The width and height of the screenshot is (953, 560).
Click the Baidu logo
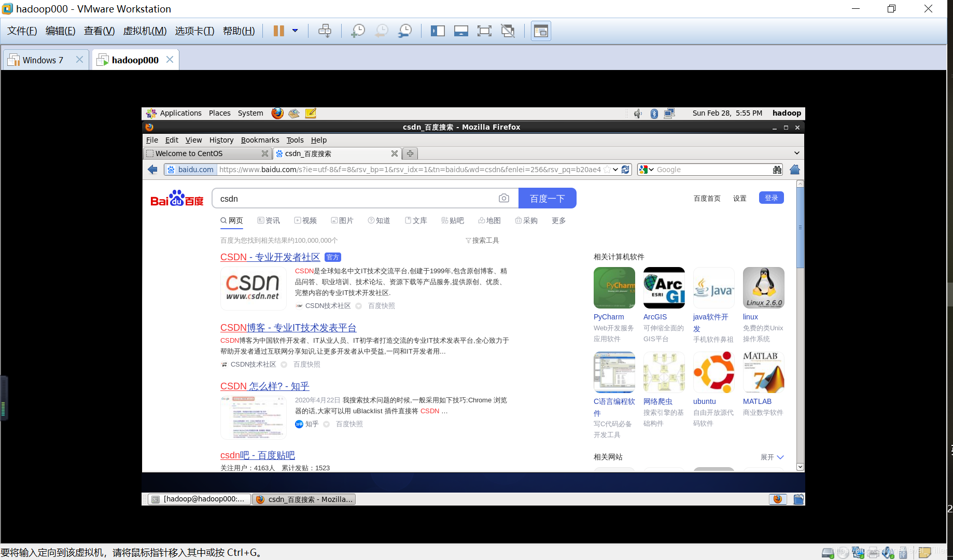point(177,199)
